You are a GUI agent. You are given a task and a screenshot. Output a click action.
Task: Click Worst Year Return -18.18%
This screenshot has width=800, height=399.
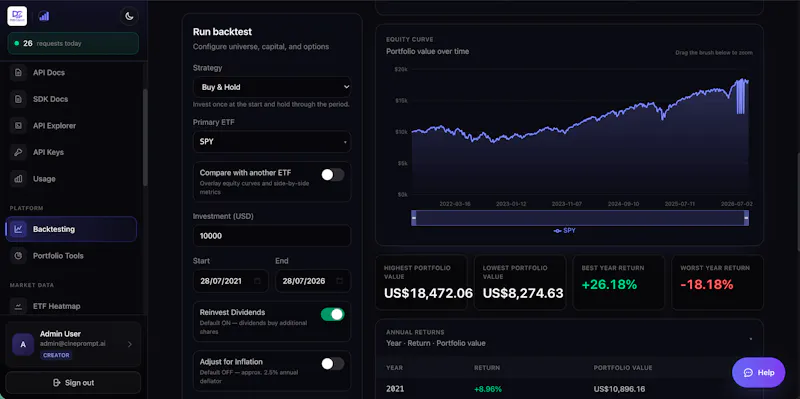717,283
